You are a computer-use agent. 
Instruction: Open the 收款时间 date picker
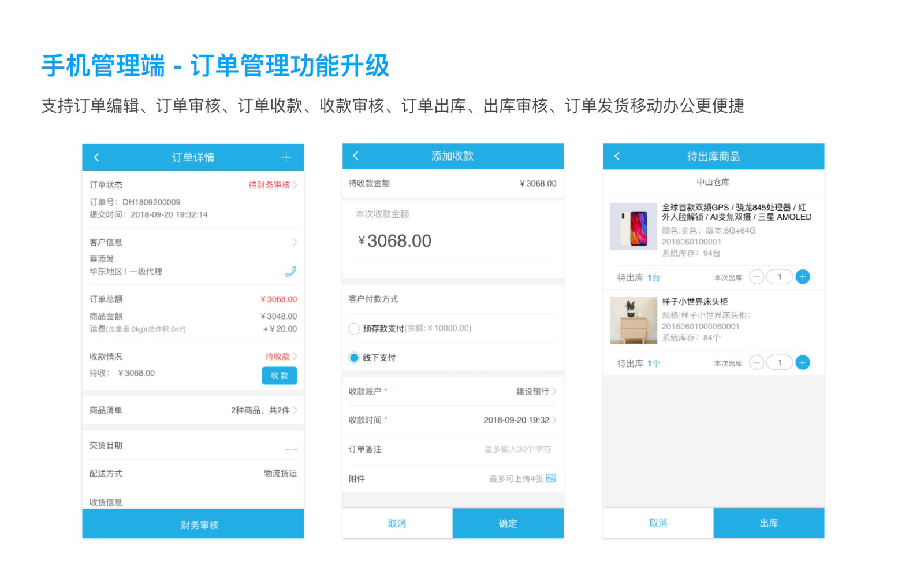tap(519, 420)
